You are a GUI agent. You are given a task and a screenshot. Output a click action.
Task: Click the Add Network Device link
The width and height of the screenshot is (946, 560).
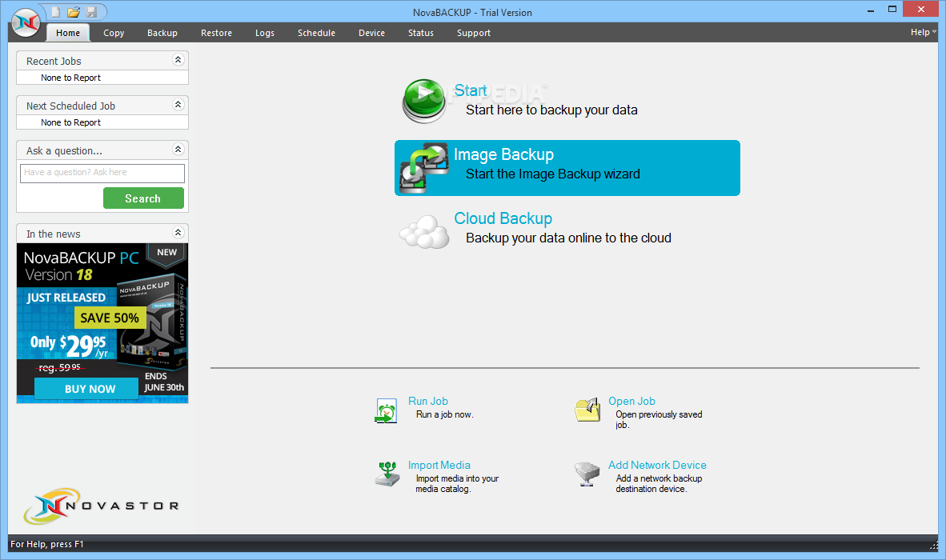click(657, 465)
